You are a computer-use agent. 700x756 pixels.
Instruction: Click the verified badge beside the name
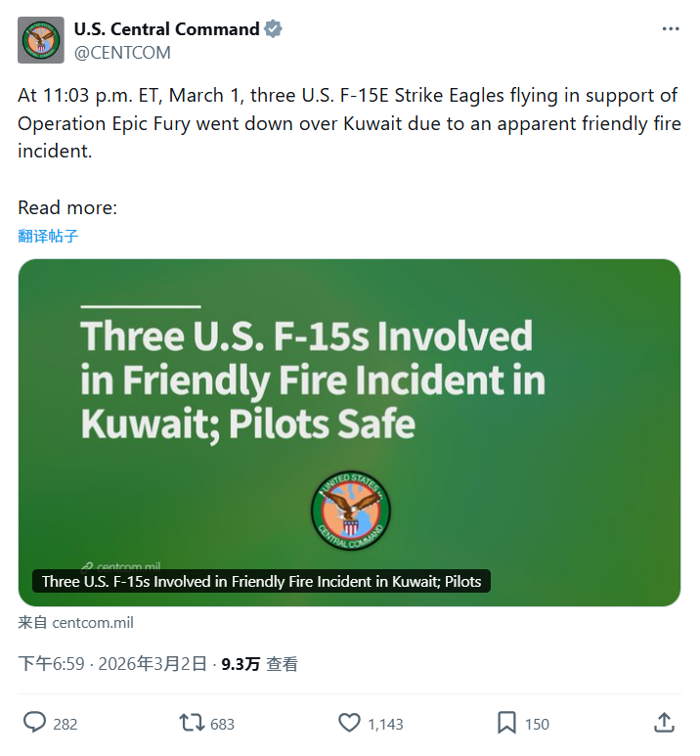pos(273,29)
